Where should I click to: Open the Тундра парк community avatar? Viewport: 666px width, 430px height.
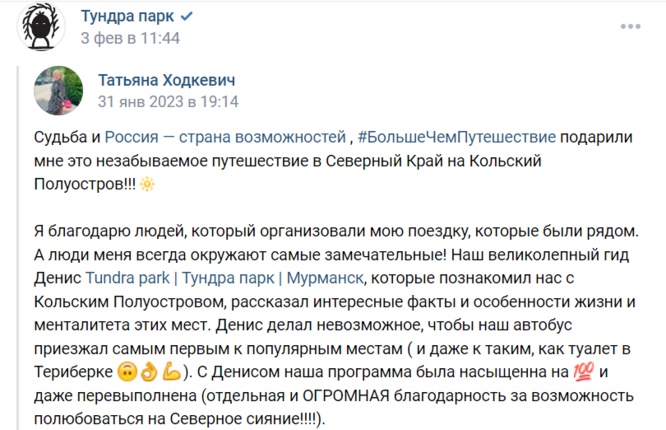[41, 27]
